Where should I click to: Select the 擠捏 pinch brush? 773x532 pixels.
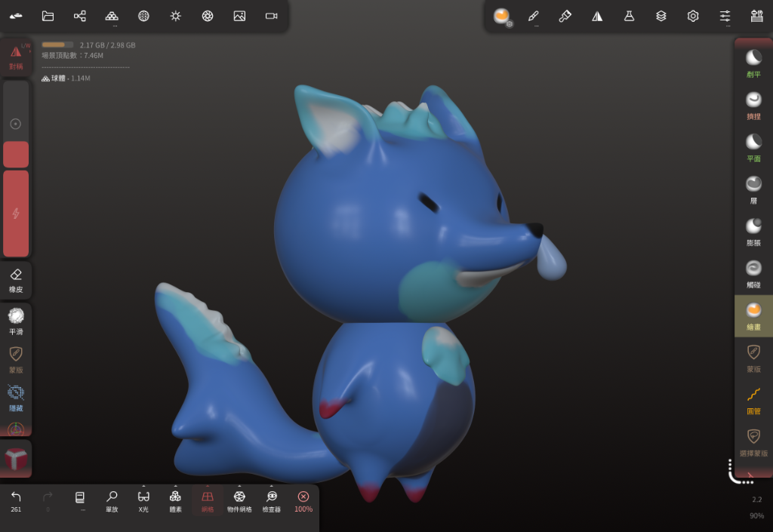click(x=754, y=106)
